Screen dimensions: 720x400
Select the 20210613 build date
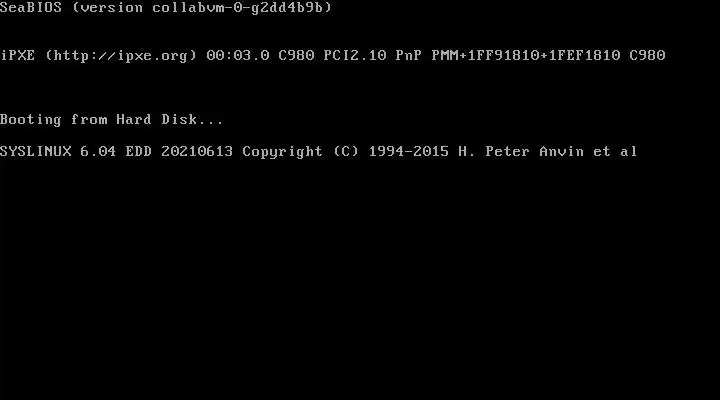point(197,152)
